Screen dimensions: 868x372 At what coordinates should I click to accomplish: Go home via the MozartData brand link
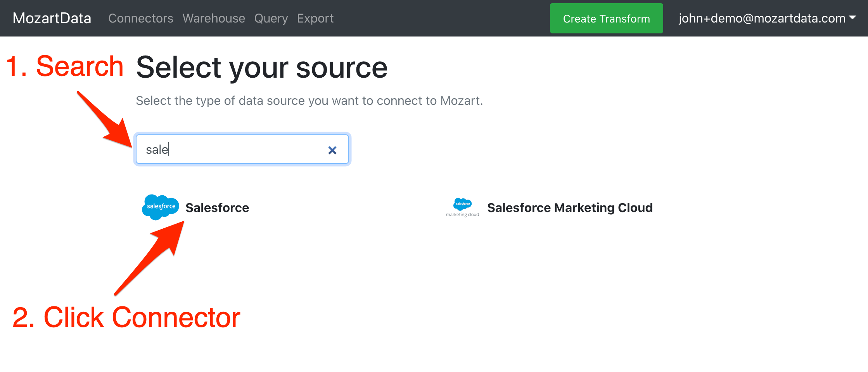[x=52, y=18]
